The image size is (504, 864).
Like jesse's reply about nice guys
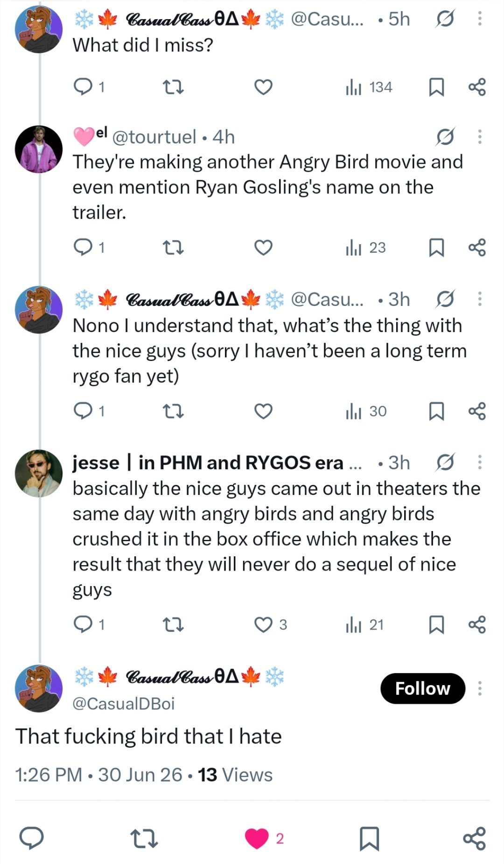coord(263,624)
